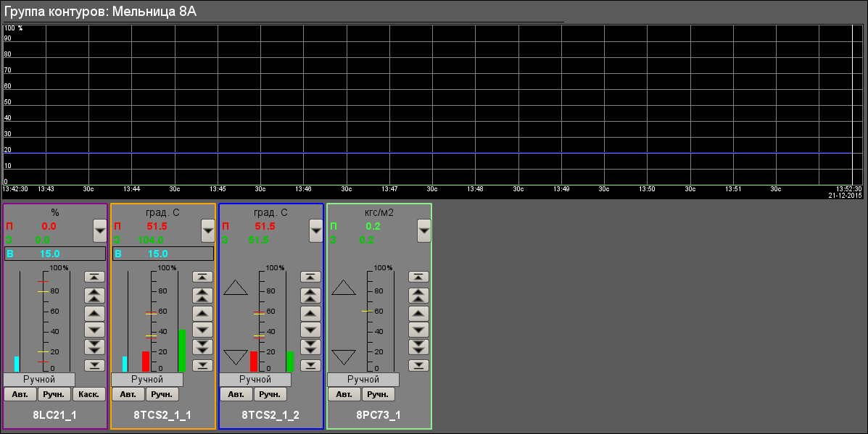Switch 8TCS2_1_1 to Ручн. mode
The image size is (868, 434).
162,395
